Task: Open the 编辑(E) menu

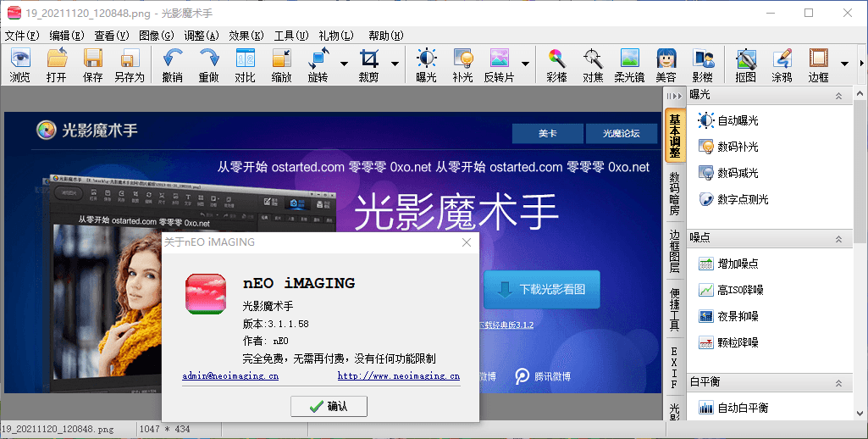Action: click(66, 36)
